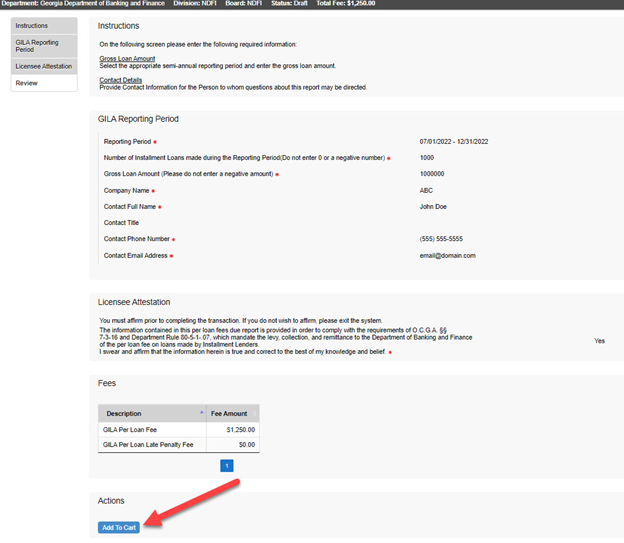This screenshot has width=624, height=543.
Task: Select the GILA Per Loan Fee row
Action: (x=131, y=429)
